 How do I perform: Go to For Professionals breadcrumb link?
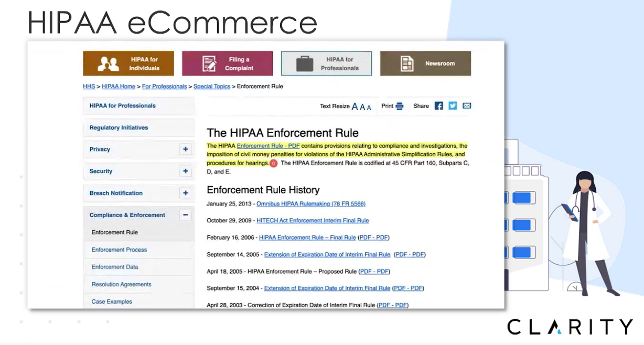point(164,87)
